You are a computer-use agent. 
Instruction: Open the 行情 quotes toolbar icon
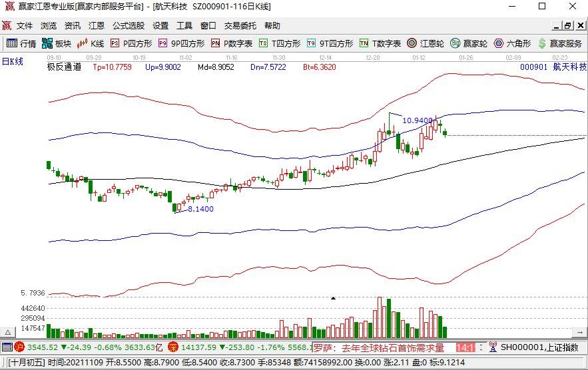21,43
